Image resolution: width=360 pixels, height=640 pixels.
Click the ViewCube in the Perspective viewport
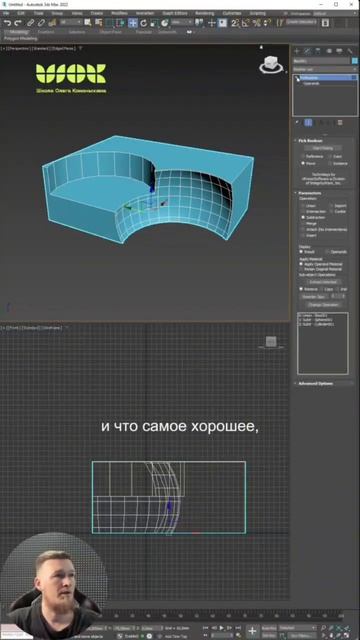tap(271, 64)
